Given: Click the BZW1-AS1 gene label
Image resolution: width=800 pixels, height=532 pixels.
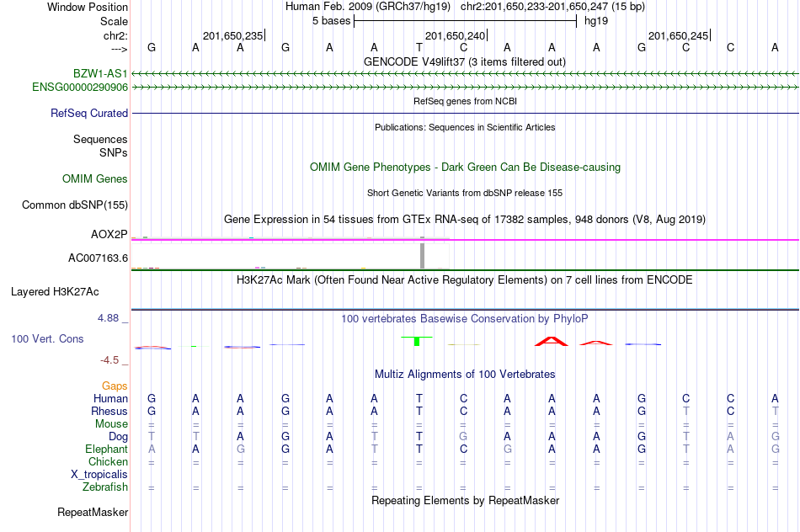Looking at the screenshot, I should pyautogui.click(x=100, y=74).
